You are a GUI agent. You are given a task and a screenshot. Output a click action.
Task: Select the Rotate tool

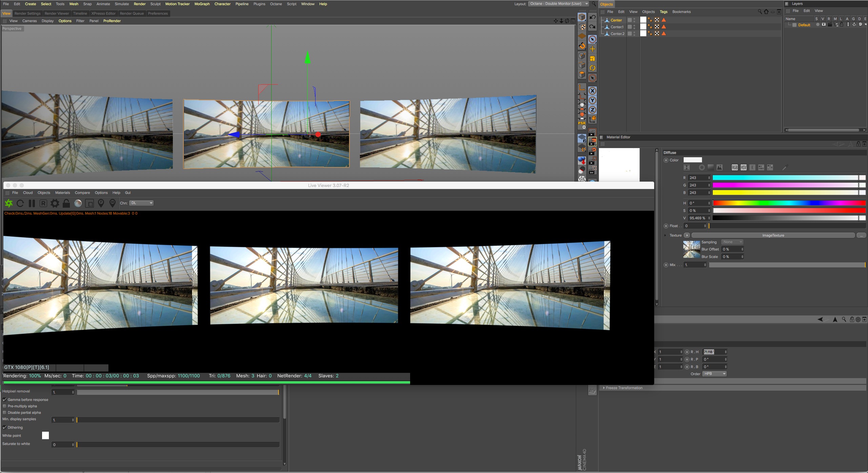point(592,68)
